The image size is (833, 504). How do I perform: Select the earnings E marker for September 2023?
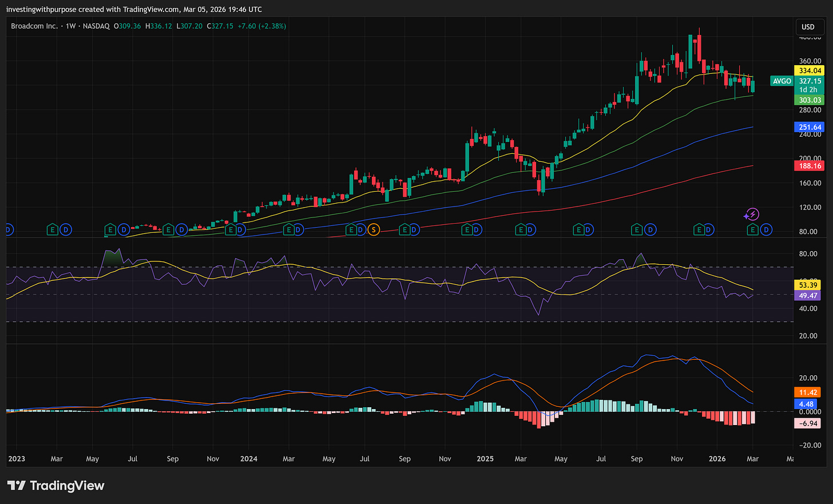tap(168, 230)
